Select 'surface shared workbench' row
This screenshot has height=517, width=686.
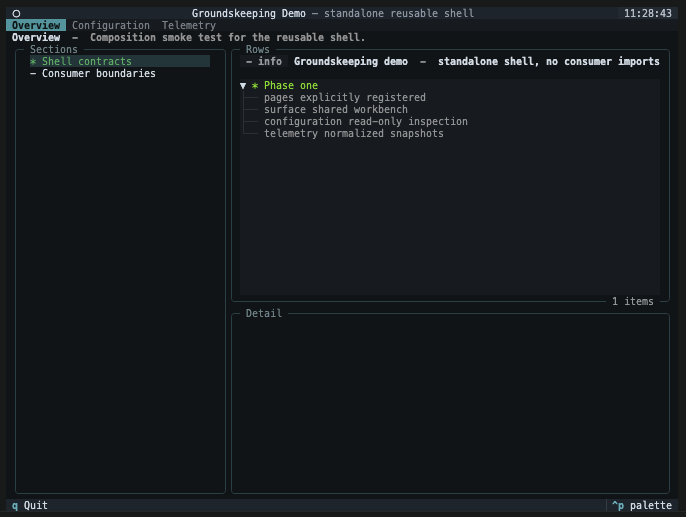tap(336, 109)
